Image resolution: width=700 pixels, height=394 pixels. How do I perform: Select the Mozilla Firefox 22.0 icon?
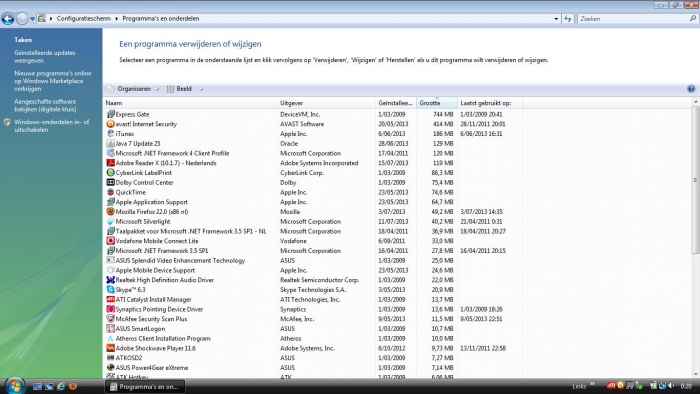(110, 212)
